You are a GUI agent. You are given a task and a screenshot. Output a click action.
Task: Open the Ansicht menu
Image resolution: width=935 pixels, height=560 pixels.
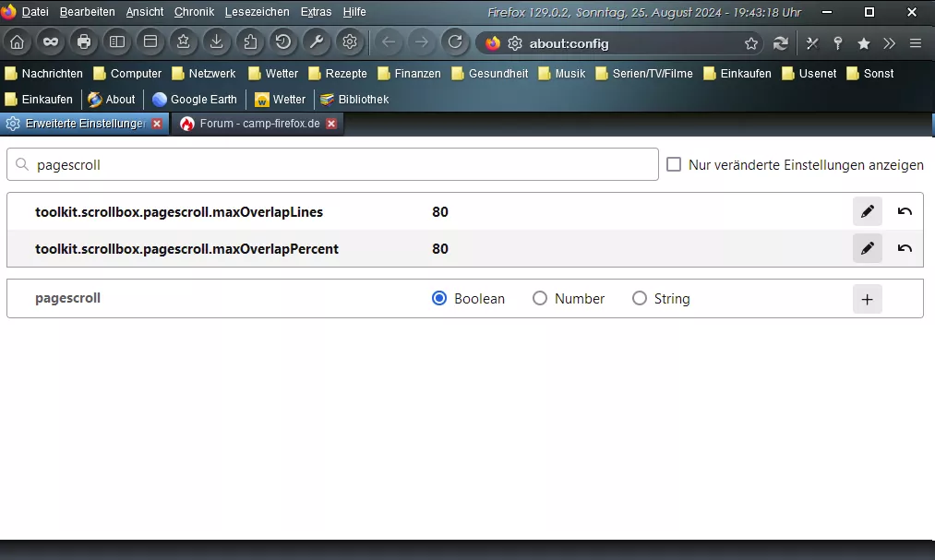(145, 12)
